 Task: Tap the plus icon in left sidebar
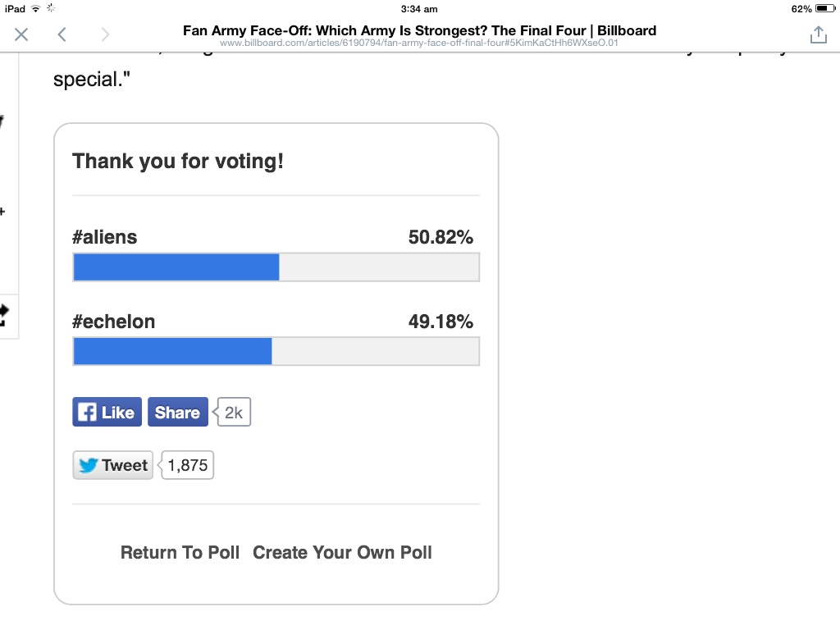tap(2, 212)
